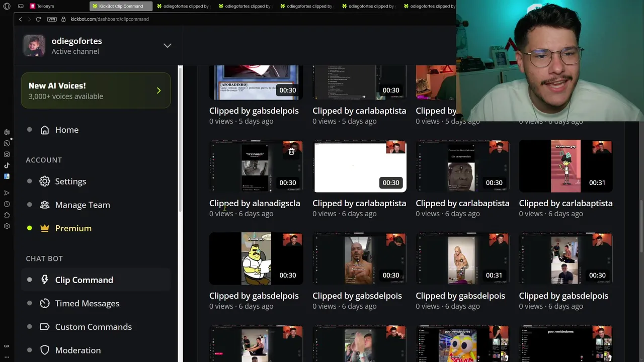Open the paper-plane Flow sidebar icon
Screen dimensions: 644x362
point(7,193)
